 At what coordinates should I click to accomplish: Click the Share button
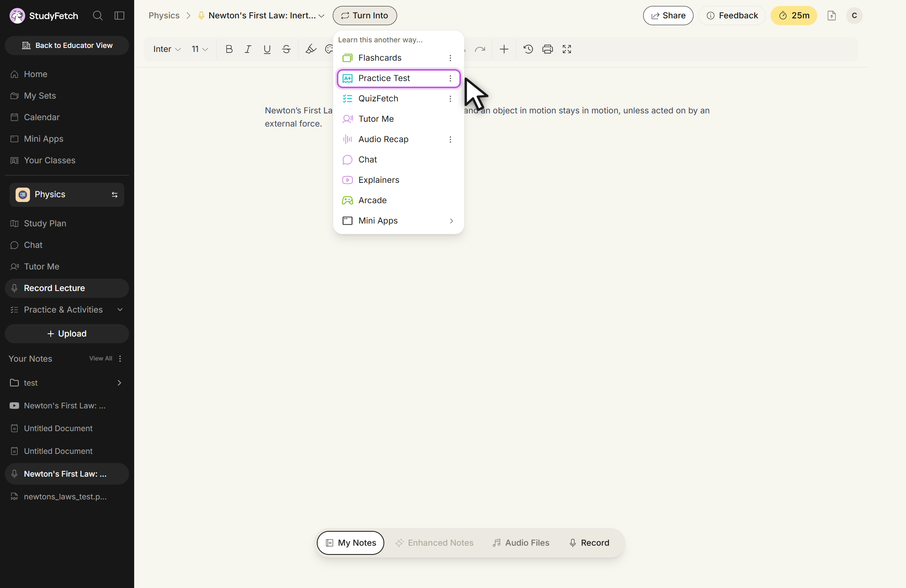[668, 16]
